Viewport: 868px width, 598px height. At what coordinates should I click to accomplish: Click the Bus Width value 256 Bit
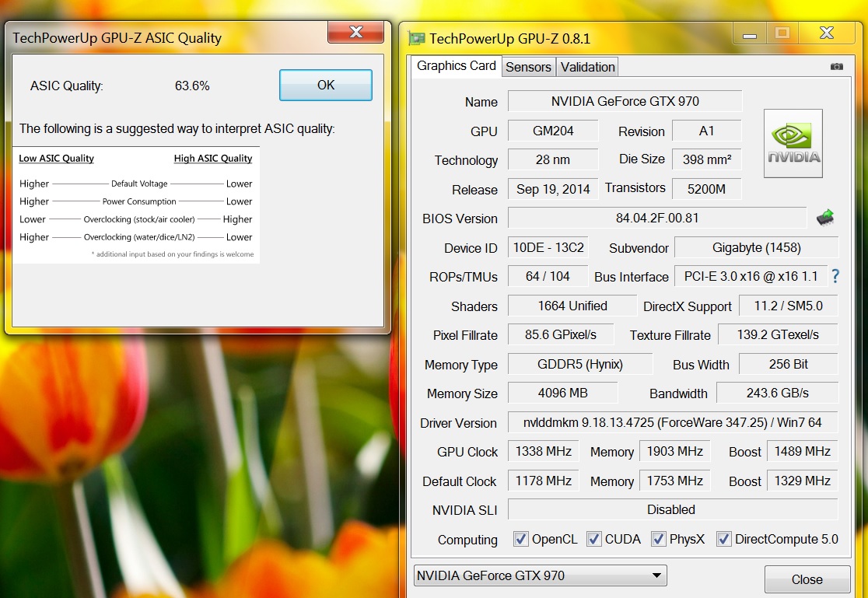point(789,365)
